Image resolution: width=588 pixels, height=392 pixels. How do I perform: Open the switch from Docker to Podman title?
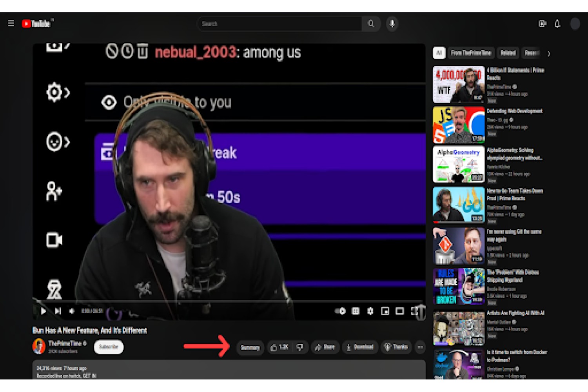click(517, 356)
